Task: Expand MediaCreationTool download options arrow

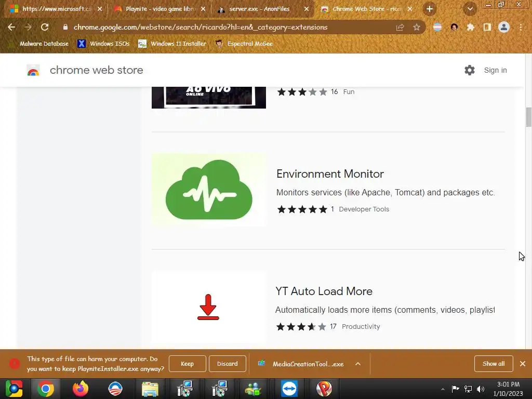Action: (358, 364)
